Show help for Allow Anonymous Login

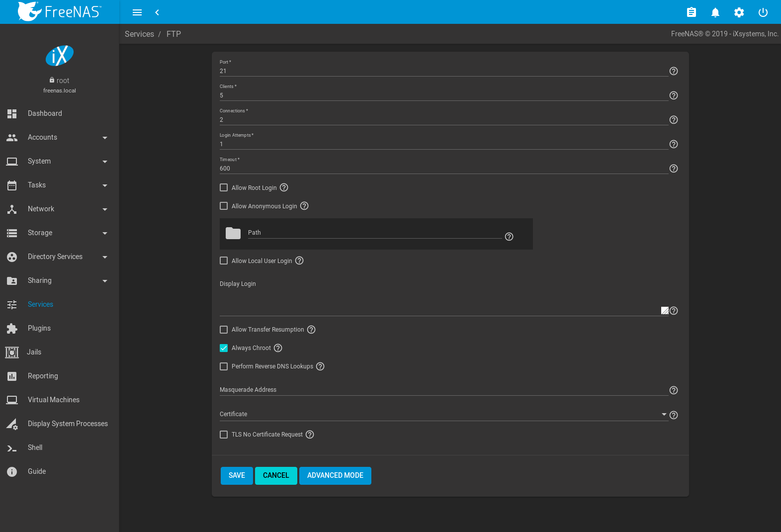tap(304, 206)
